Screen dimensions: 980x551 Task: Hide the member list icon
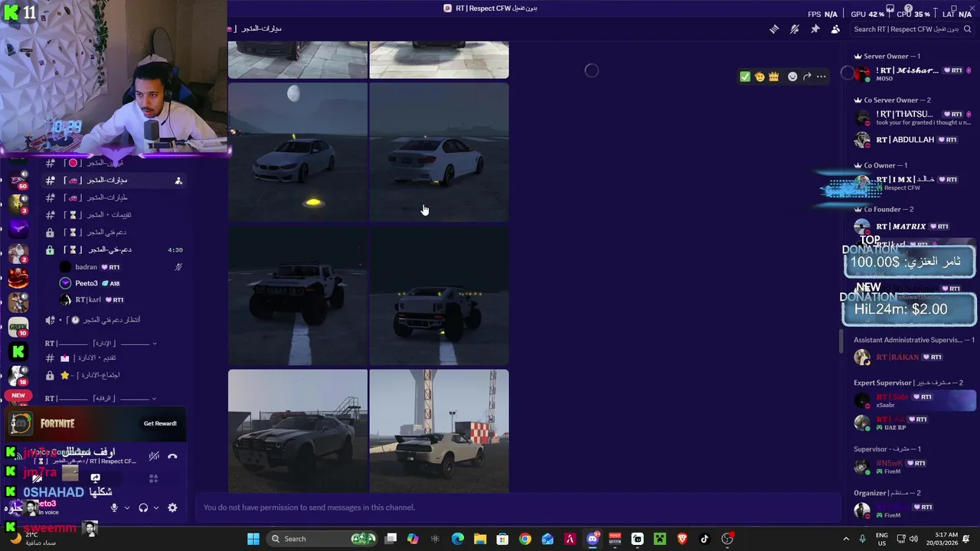(x=835, y=29)
